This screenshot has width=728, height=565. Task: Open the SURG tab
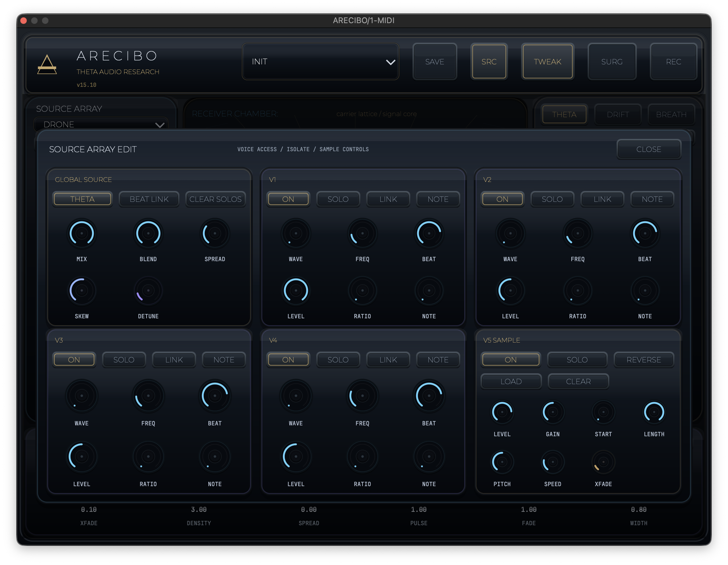pos(612,62)
